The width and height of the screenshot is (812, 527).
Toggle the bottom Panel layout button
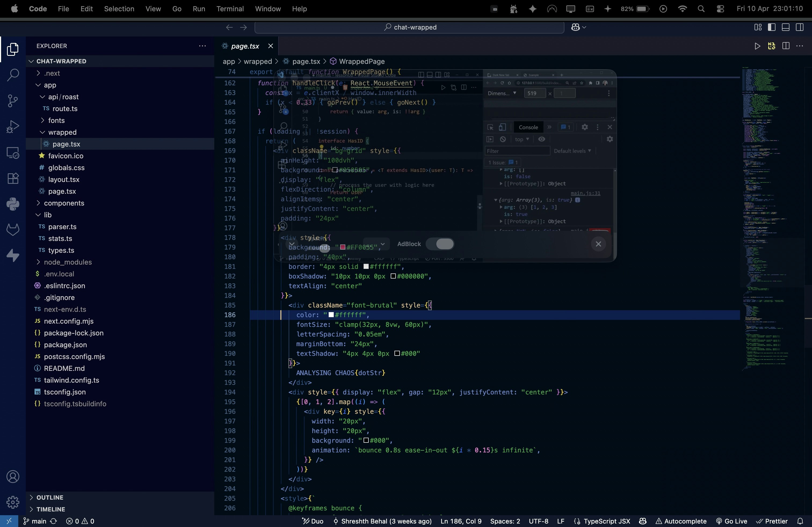coord(785,27)
